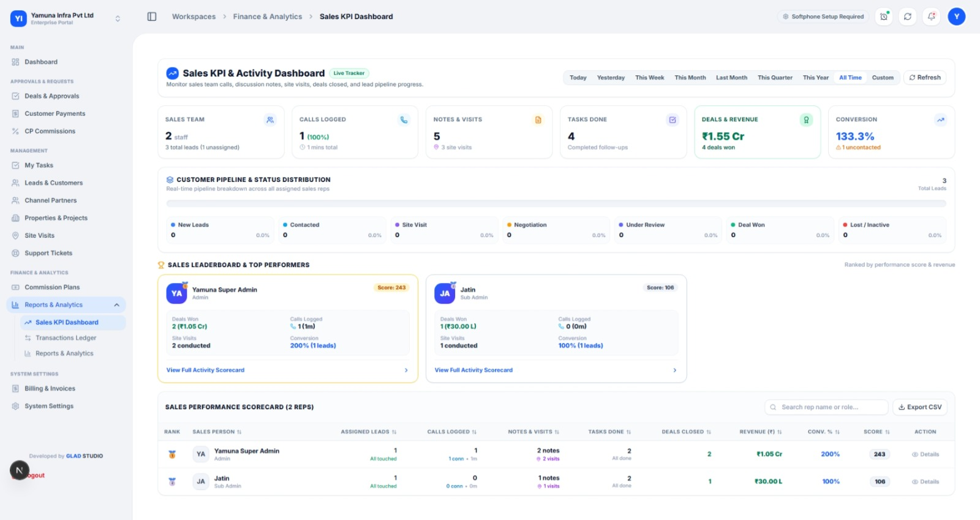Click the Refresh button
The height and width of the screenshot is (520, 980).
click(925, 78)
